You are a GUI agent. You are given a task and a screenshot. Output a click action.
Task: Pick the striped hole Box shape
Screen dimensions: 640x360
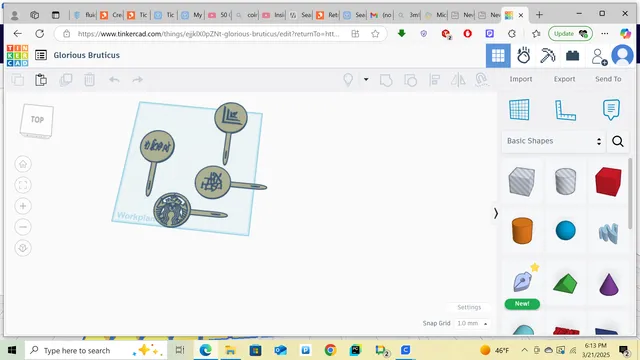point(522,181)
